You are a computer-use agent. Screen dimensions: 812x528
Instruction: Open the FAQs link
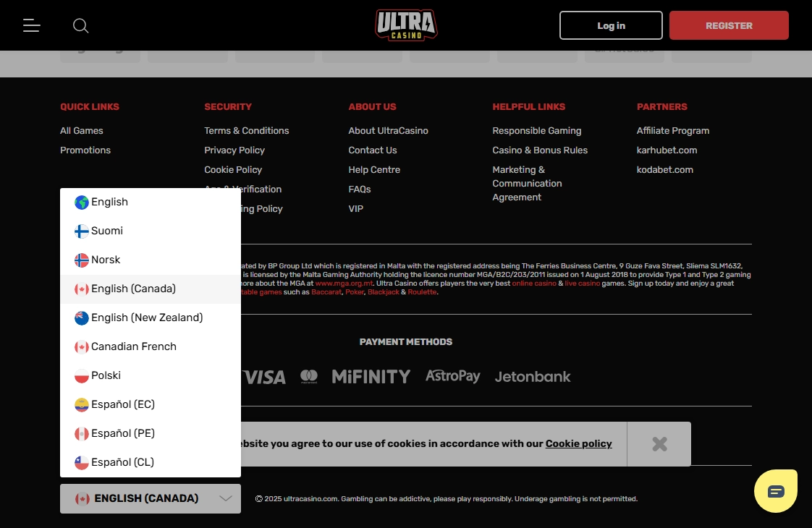point(360,190)
